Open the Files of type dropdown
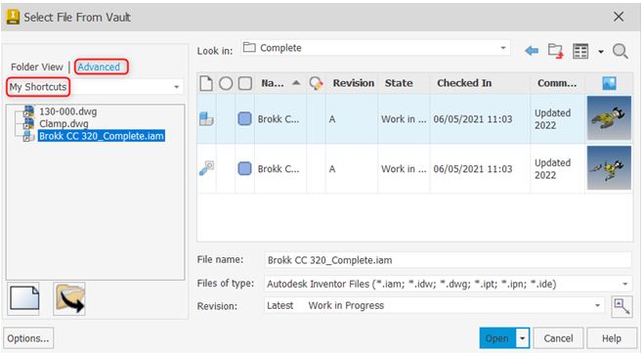The width and height of the screenshot is (644, 356). (449, 284)
